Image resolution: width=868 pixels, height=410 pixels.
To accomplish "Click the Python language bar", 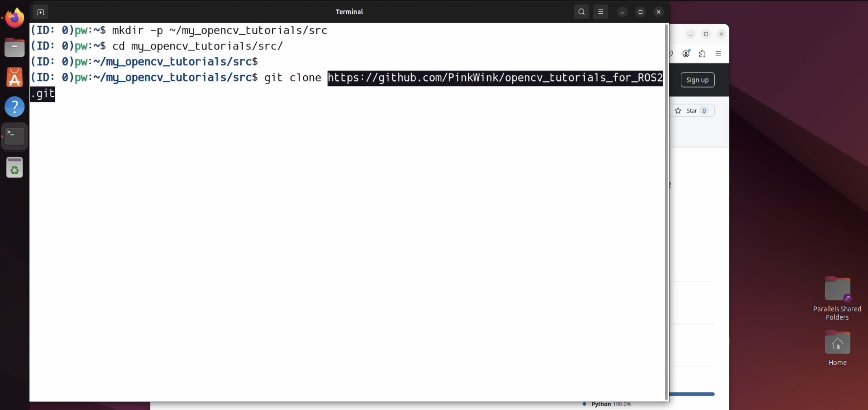I will click(x=692, y=394).
